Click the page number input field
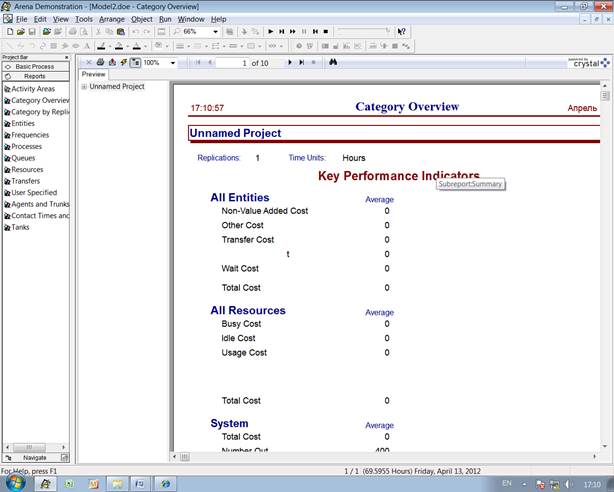The height and width of the screenshot is (492, 614). (233, 63)
